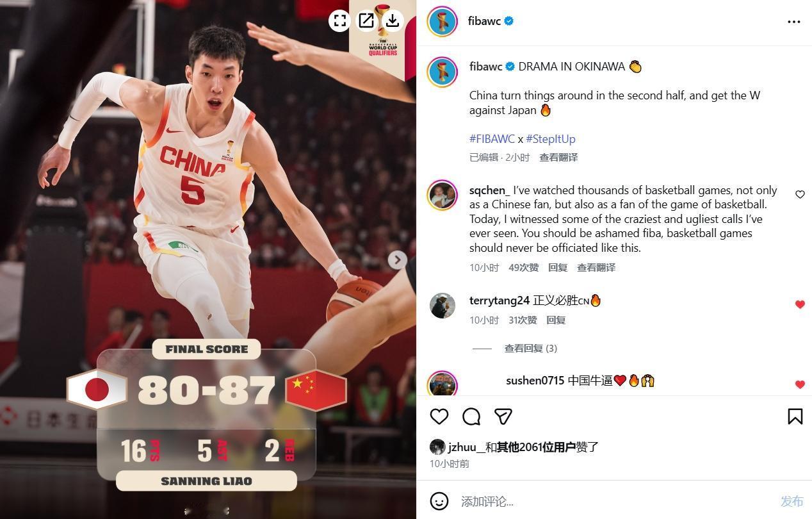Toggle like on sushen0715 comment
The width and height of the screenshot is (812, 519).
click(800, 384)
